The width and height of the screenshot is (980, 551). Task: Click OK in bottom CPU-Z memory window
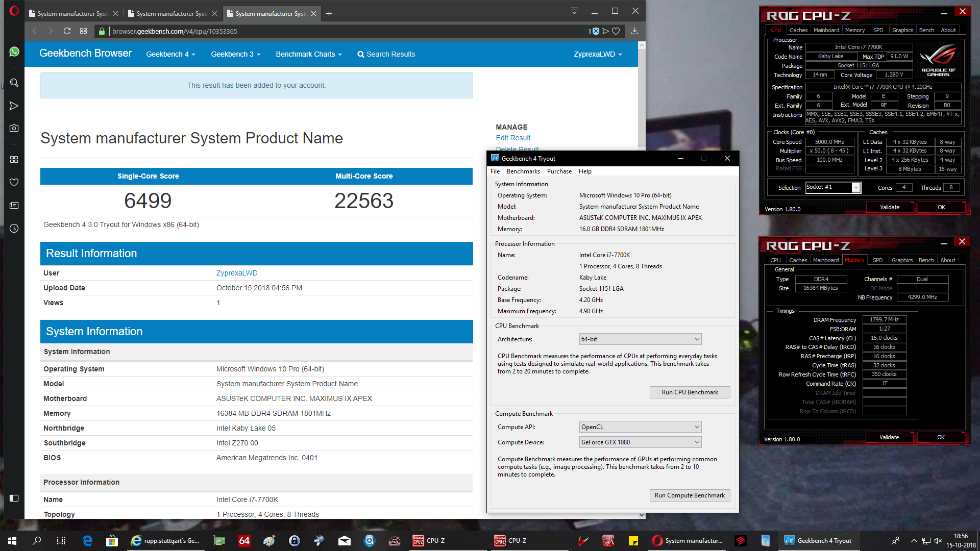click(x=941, y=437)
